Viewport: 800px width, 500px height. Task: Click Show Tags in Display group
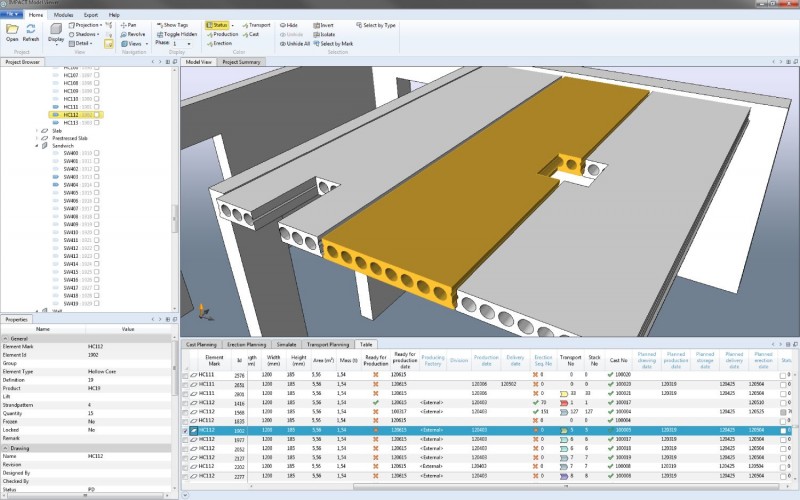(172, 24)
